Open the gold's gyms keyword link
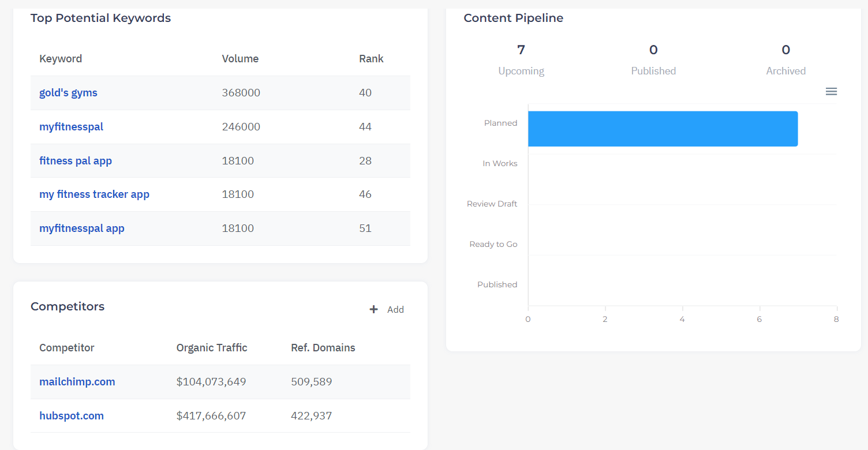Viewport: 868px width, 450px height. click(x=68, y=93)
